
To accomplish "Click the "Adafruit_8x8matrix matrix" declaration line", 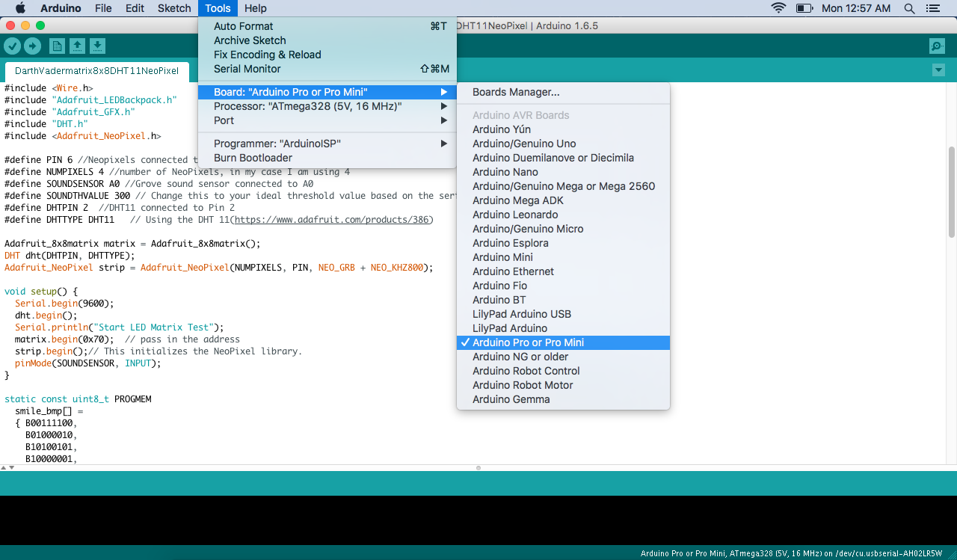I will [x=132, y=244].
